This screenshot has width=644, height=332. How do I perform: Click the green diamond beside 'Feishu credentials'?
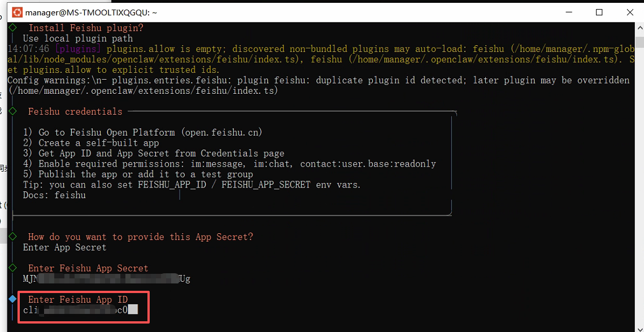[13, 111]
